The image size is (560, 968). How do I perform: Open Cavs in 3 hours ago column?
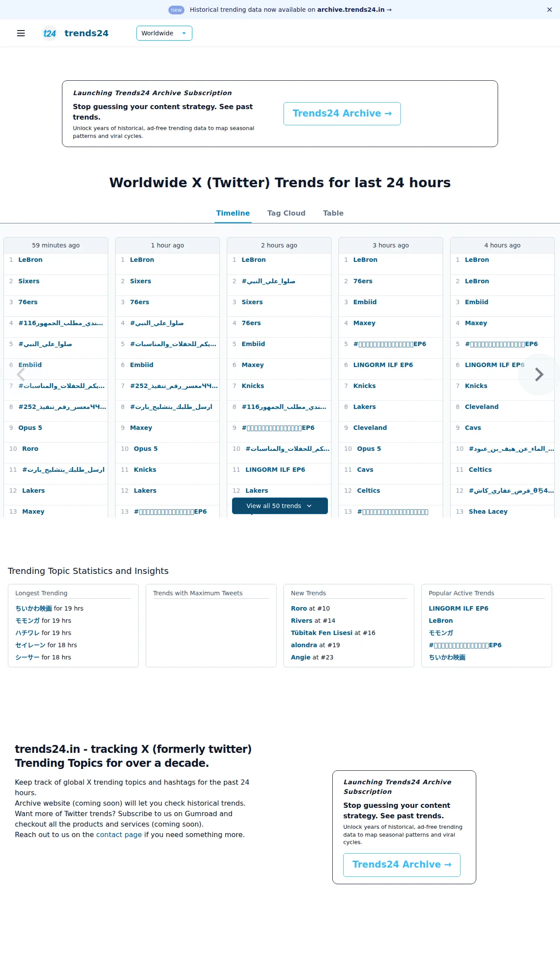pos(365,470)
